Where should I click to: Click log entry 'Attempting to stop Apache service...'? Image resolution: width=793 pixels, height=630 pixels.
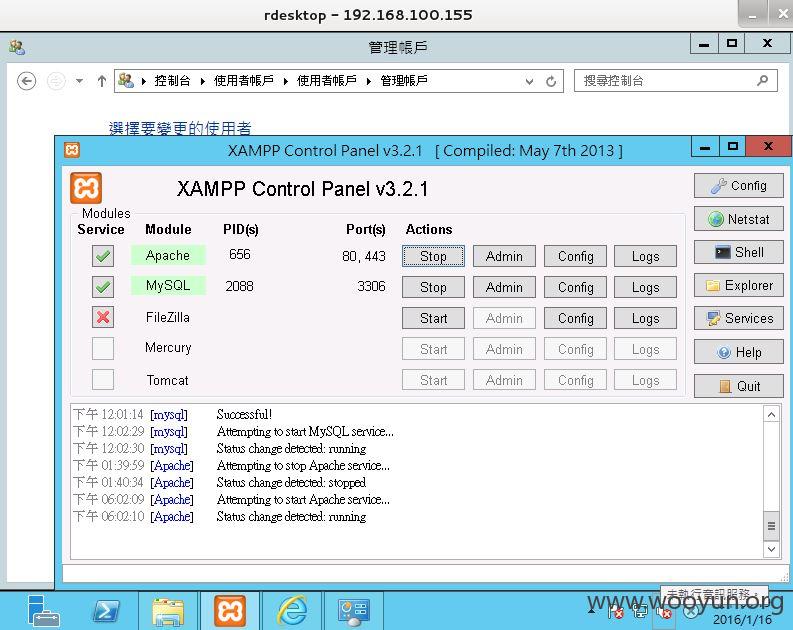coord(303,465)
